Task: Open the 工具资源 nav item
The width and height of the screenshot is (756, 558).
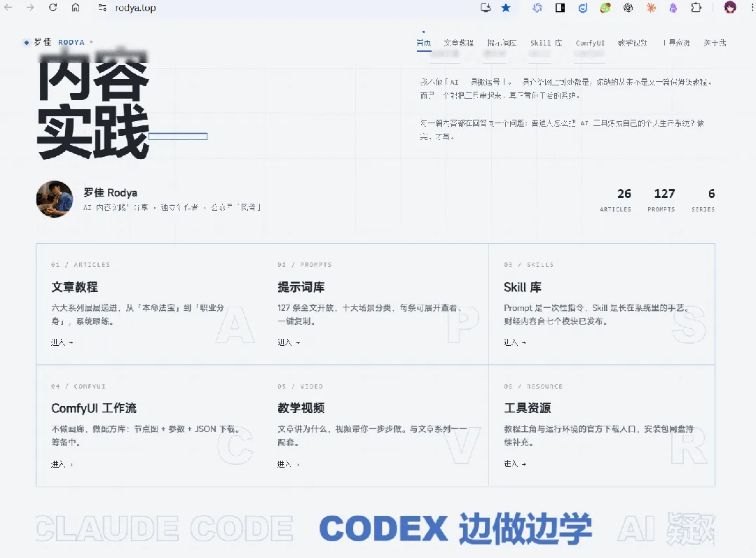Action: 676,43
